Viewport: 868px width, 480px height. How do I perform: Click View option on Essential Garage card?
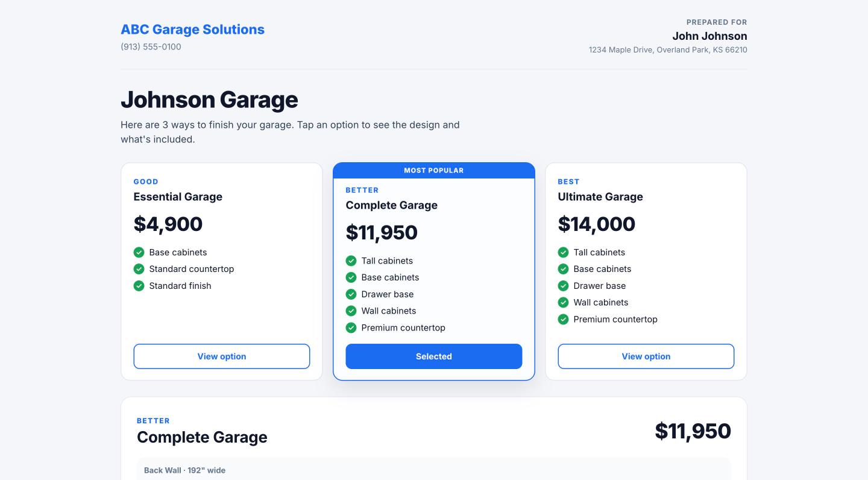click(x=222, y=356)
